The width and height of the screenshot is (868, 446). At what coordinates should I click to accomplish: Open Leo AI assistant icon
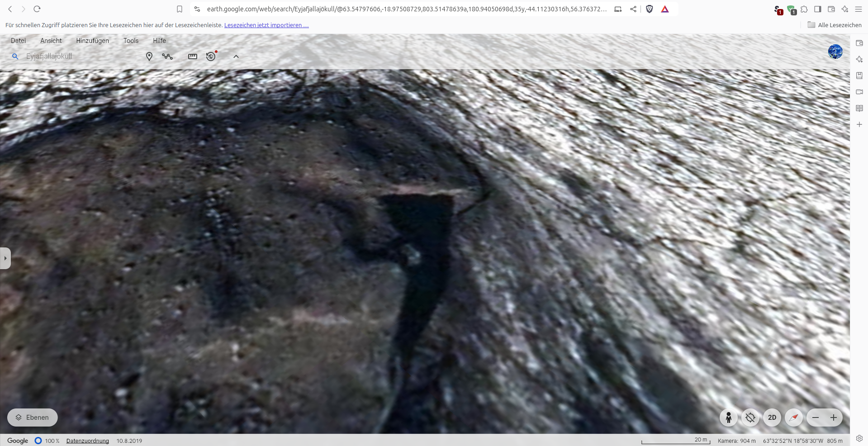click(x=845, y=9)
